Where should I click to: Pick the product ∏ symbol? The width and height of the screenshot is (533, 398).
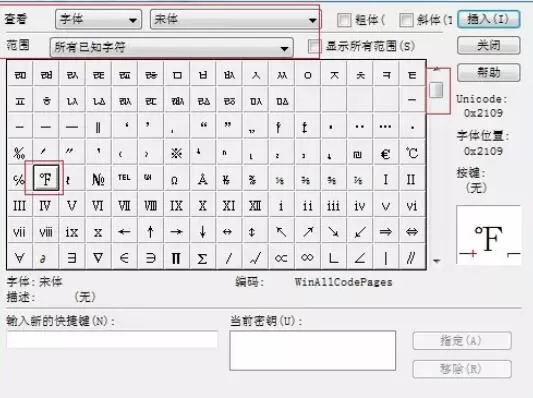click(x=176, y=258)
